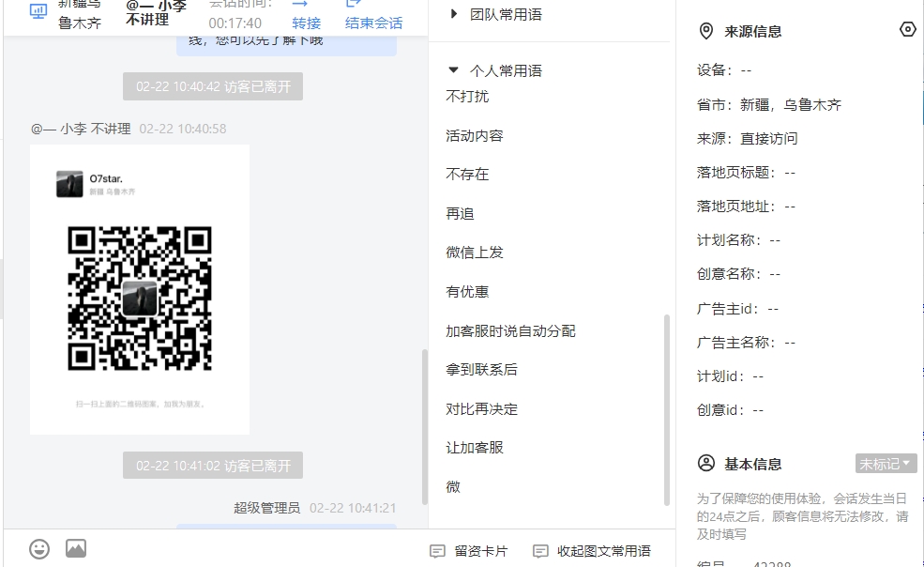
Task: Select the 再追 quick phrase
Action: (x=460, y=214)
